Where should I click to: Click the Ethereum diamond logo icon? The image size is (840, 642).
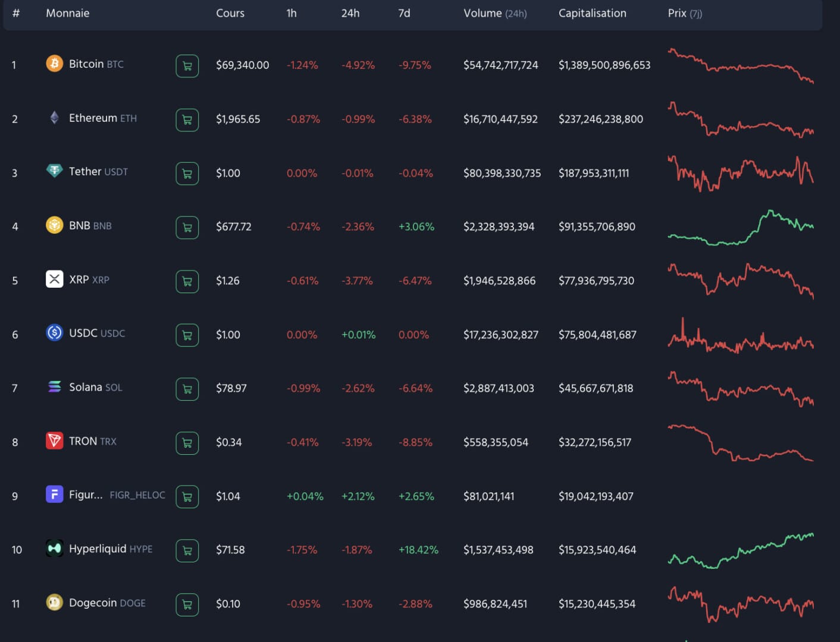[x=54, y=118]
